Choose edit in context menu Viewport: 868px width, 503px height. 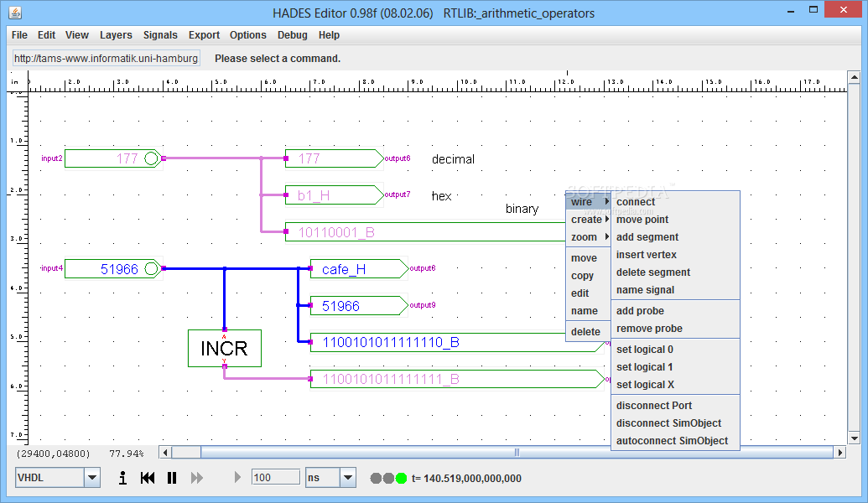pyautogui.click(x=588, y=293)
